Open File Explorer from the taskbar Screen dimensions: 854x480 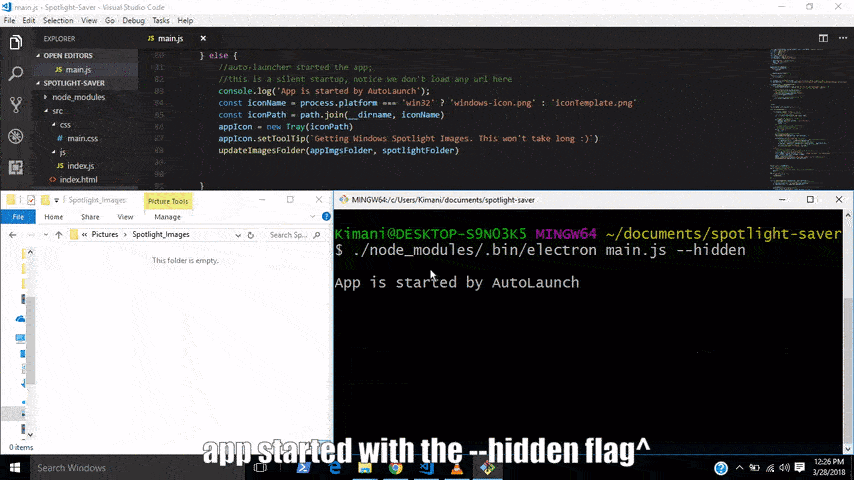coord(365,467)
